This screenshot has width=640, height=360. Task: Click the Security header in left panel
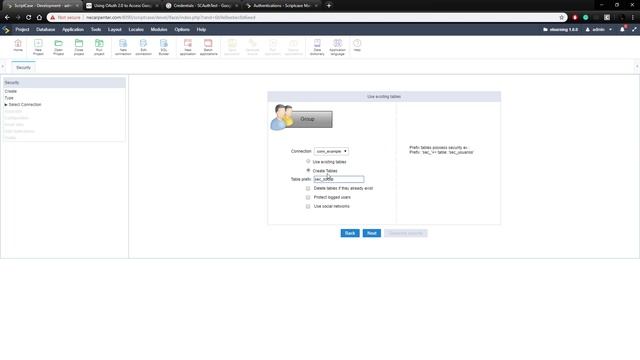64,82
